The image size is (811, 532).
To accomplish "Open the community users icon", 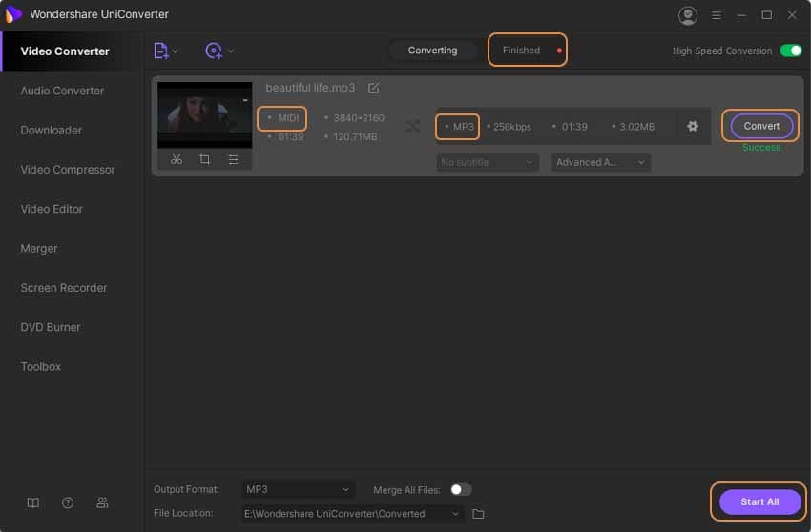I will coord(102,503).
